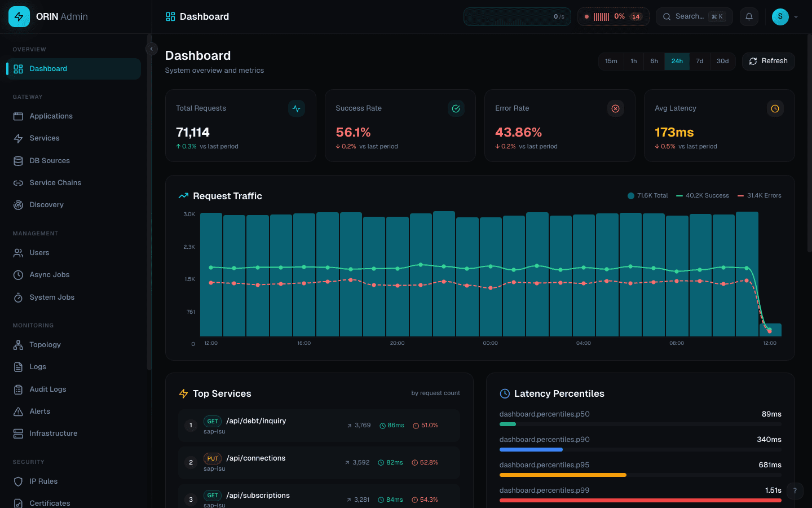
Task: Click the Avg Latency clock icon
Action: tap(775, 108)
